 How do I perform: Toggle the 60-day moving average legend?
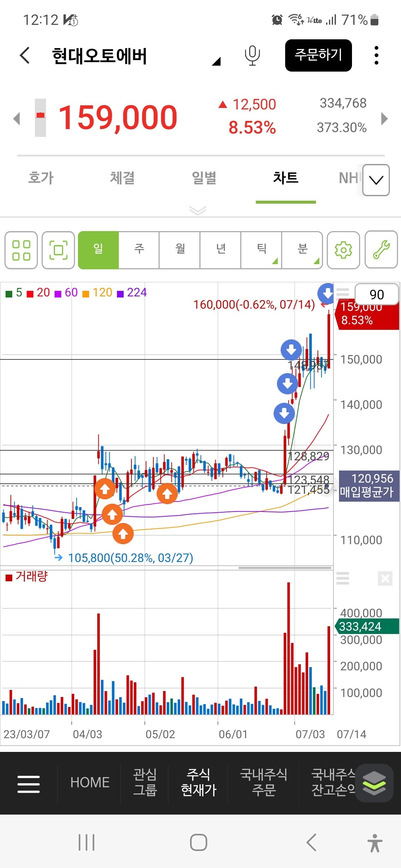tap(66, 293)
